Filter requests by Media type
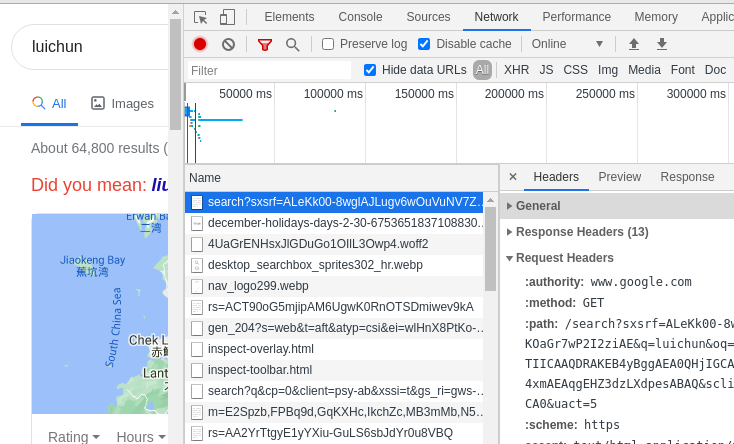The image size is (734, 444). pyautogui.click(x=644, y=70)
